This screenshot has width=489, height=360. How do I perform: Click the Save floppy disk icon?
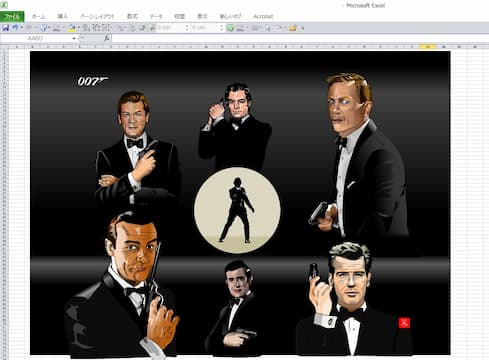pos(6,28)
